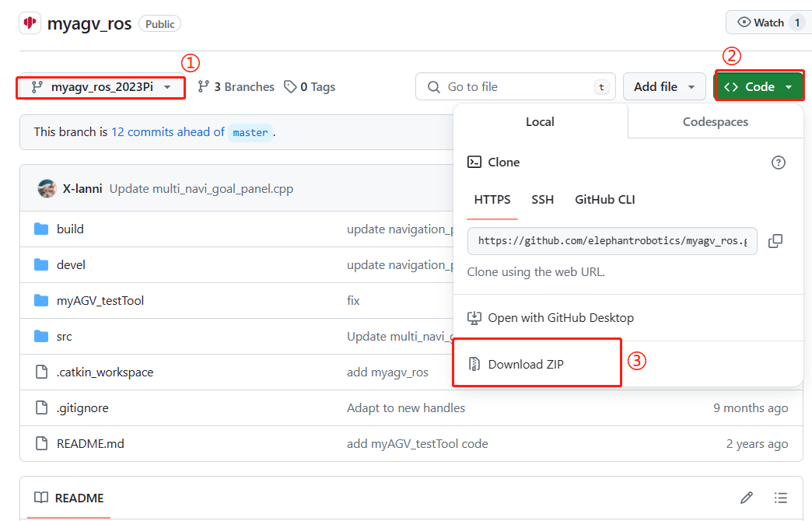Click the devel folder icon
This screenshot has width=812, height=521.
pos(41,264)
